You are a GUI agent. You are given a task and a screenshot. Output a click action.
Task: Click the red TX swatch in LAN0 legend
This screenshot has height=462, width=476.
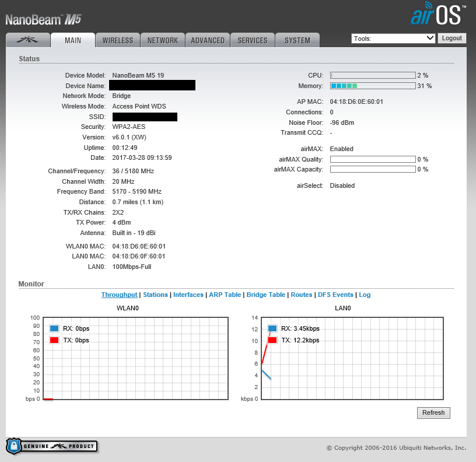pos(272,340)
